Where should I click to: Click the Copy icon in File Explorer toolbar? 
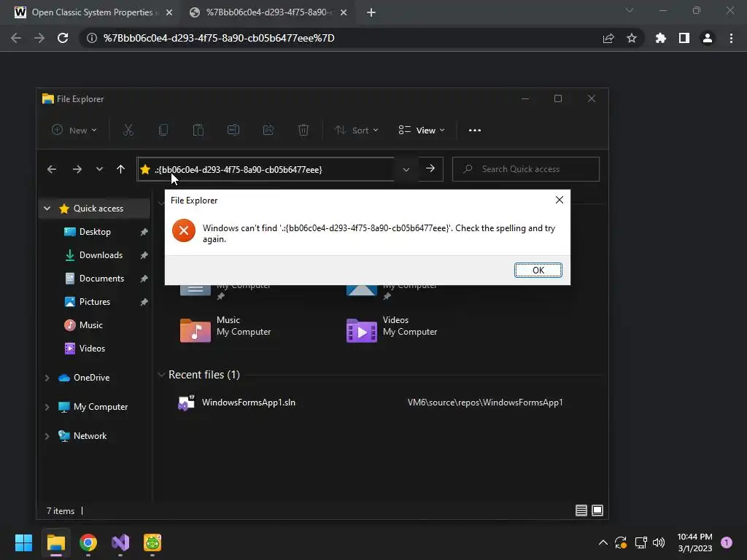(x=163, y=130)
